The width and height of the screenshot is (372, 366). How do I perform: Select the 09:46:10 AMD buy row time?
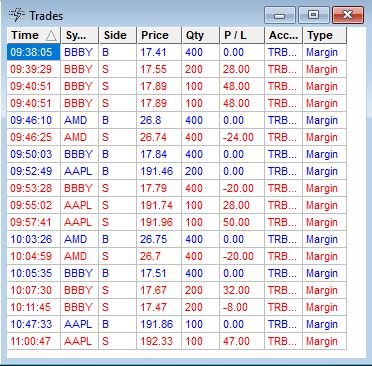click(34, 120)
